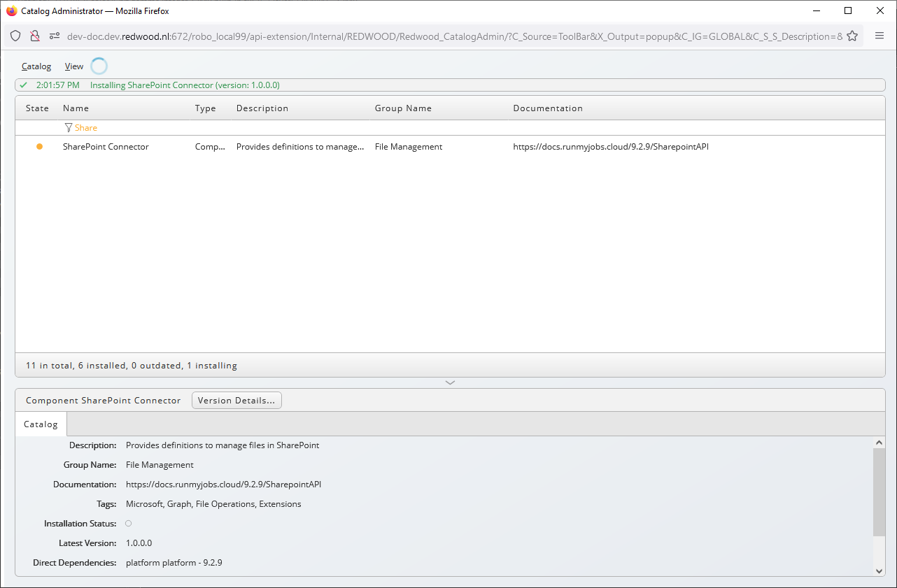Click the Firefox shield tracking protection icon
The image size is (897, 588).
click(15, 36)
